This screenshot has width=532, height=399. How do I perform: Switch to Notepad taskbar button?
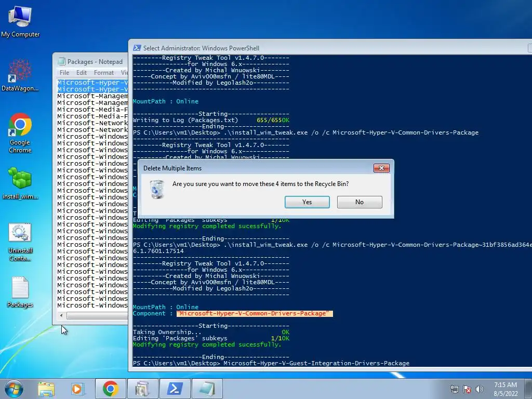(207, 389)
